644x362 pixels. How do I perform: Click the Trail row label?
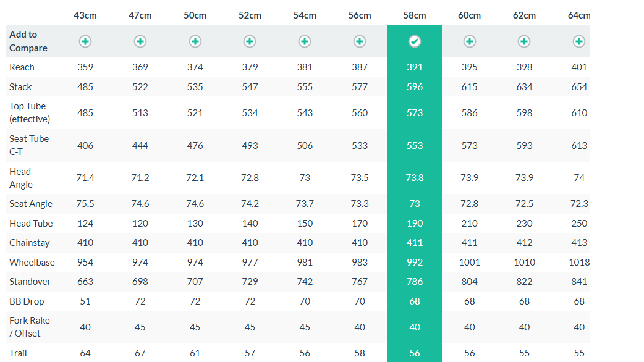(18, 353)
